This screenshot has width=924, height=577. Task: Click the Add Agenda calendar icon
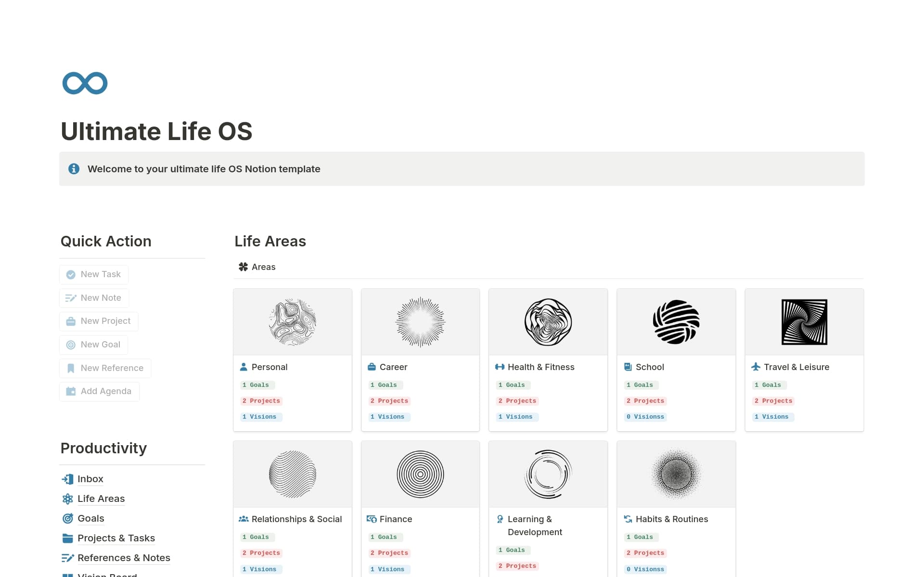pyautogui.click(x=71, y=391)
